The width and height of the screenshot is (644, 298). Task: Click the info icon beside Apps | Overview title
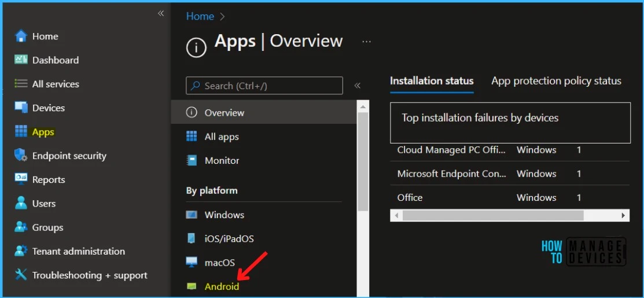tap(196, 47)
